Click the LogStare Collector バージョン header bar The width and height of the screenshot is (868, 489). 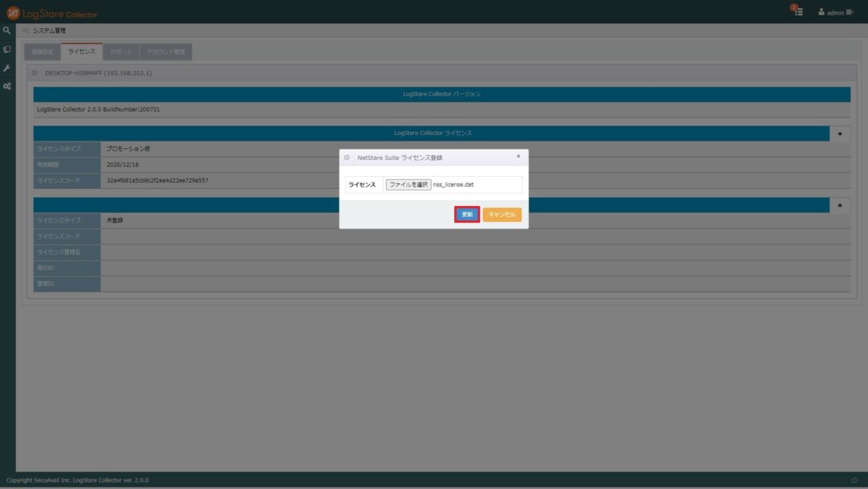(x=442, y=94)
